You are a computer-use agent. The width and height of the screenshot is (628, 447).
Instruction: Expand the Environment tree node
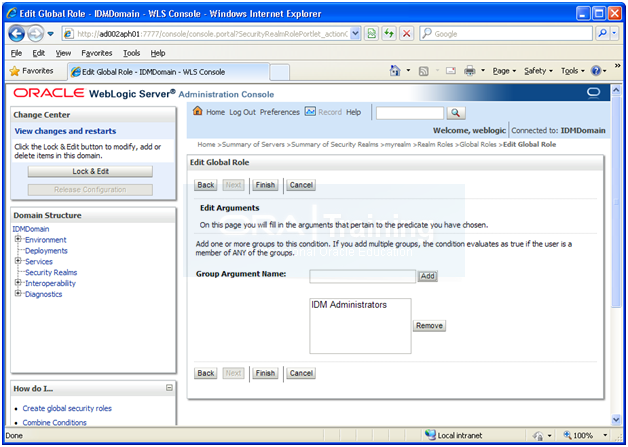point(18,239)
